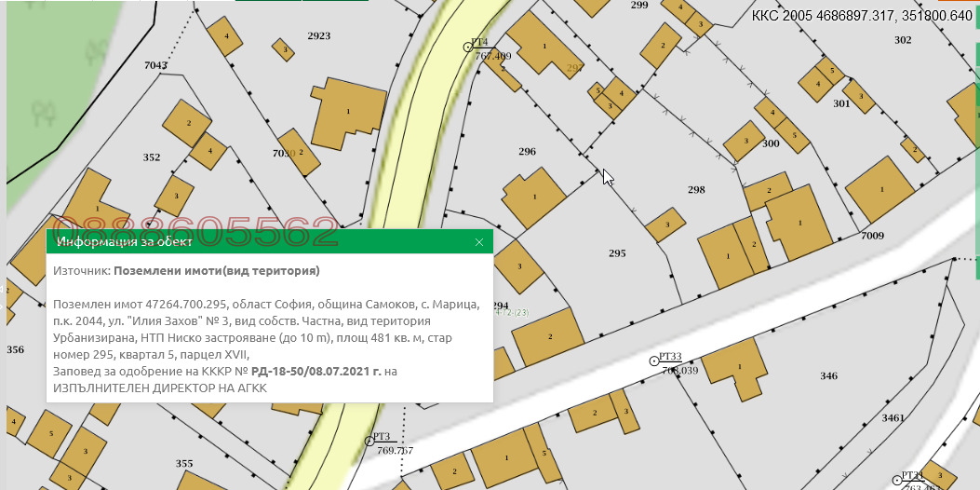This screenshot has width=980, height=490.
Task: Select parcel 355 on the map
Action: click(184, 463)
